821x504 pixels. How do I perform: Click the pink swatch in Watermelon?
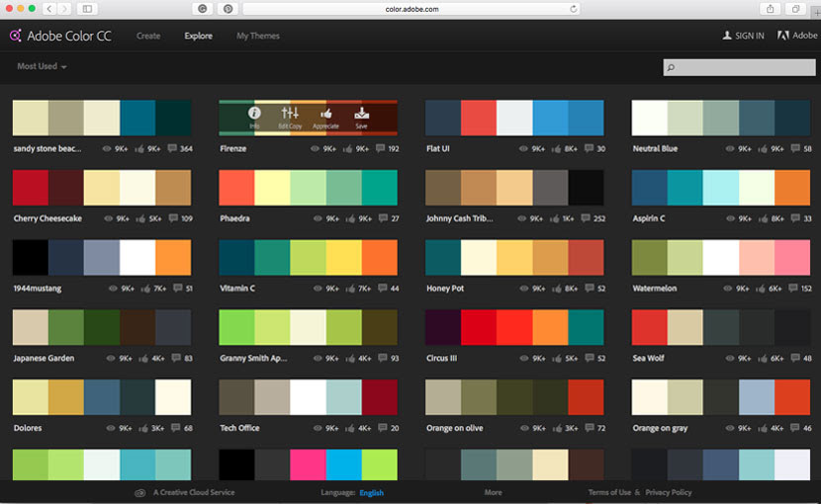tap(792, 257)
